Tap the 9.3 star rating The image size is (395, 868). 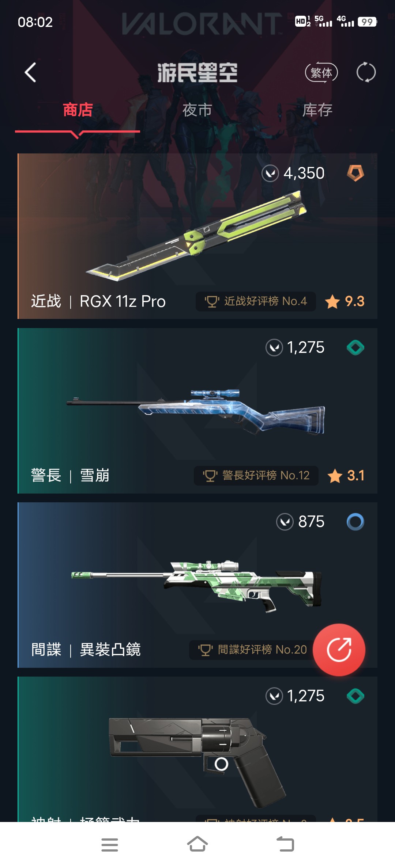point(345,301)
